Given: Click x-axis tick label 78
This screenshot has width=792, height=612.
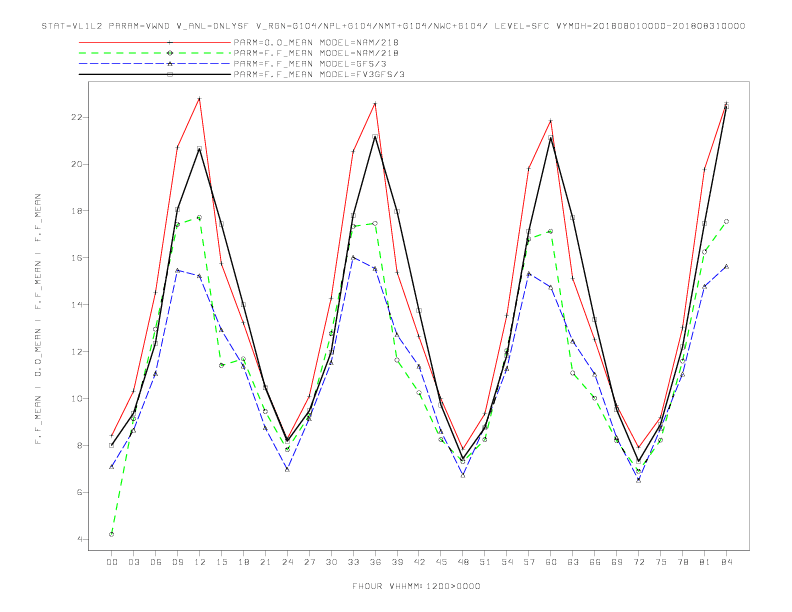Looking at the screenshot, I should [683, 562].
